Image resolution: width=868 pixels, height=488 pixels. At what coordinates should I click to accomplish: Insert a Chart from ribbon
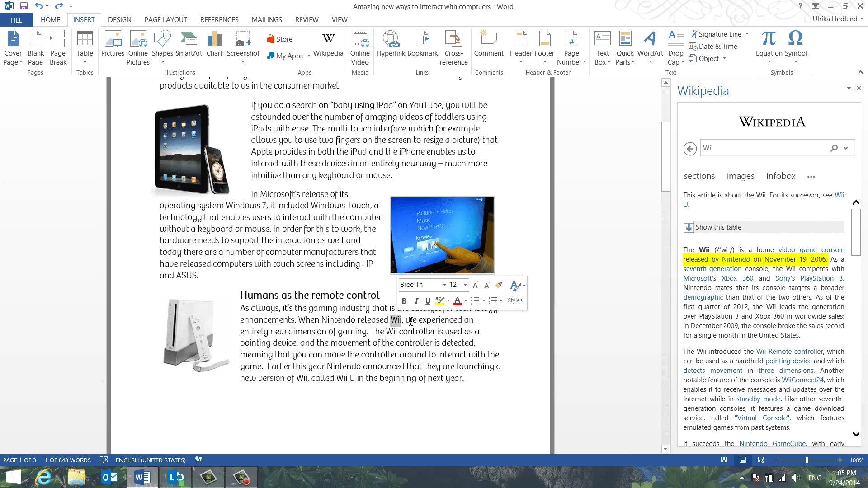[x=214, y=44]
